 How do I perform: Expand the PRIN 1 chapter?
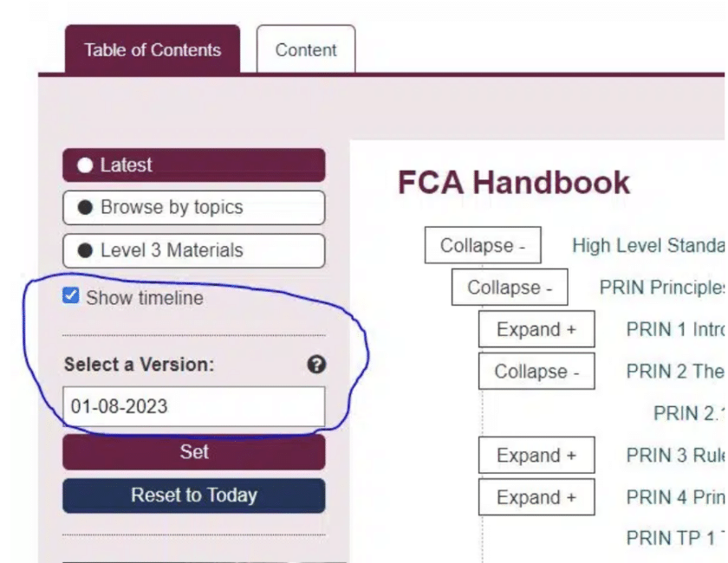(536, 330)
